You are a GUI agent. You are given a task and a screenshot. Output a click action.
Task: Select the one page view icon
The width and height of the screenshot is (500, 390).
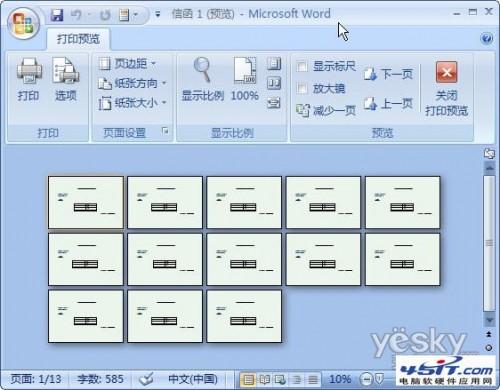(274, 63)
